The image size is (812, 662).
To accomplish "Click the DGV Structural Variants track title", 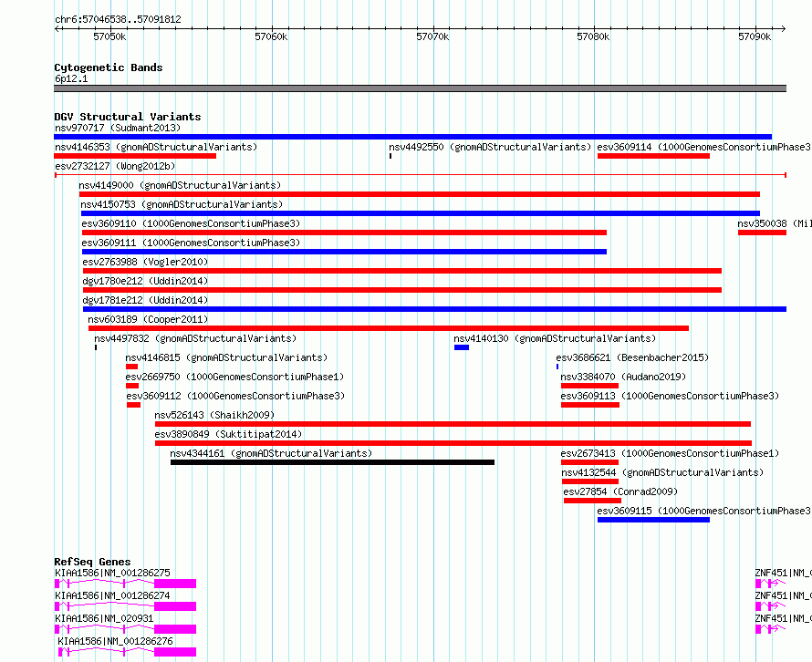I will 128,117.
